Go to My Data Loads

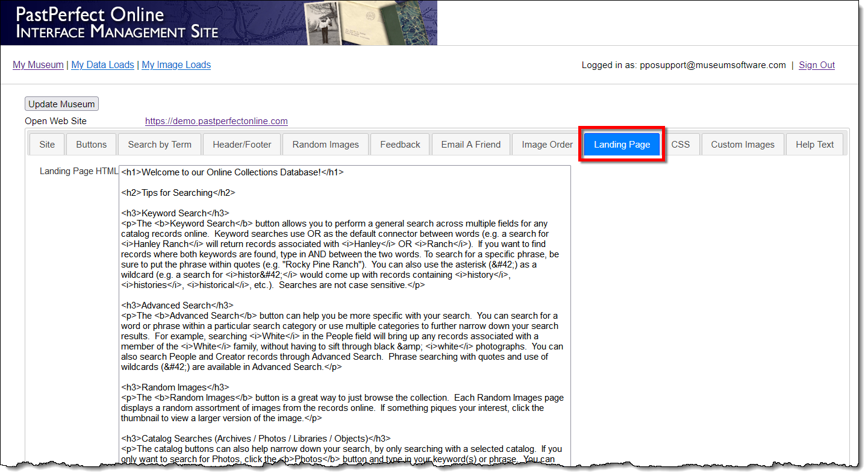click(x=102, y=65)
